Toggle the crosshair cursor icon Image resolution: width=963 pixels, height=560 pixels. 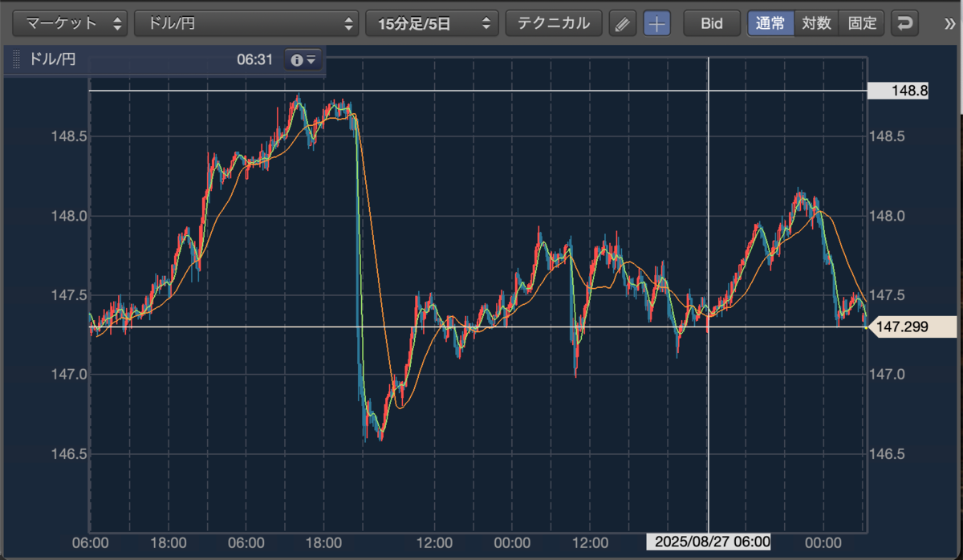coord(657,23)
